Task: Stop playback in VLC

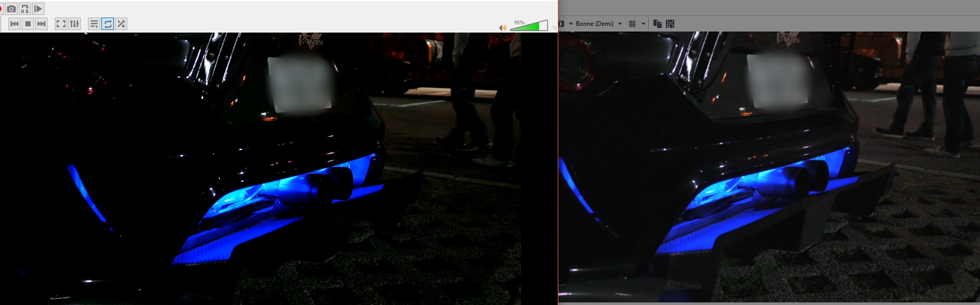Action: coord(28,24)
